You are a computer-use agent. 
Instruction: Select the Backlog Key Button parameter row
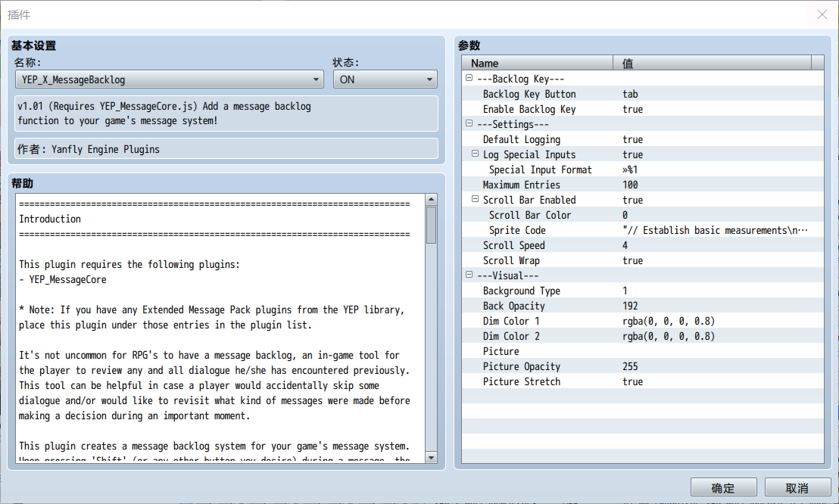(x=643, y=94)
